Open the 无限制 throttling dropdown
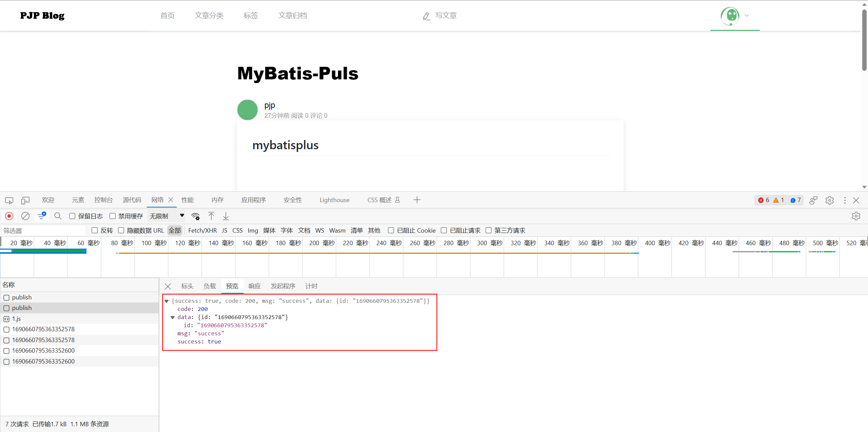Viewport: 868px width, 432px height. tap(166, 216)
